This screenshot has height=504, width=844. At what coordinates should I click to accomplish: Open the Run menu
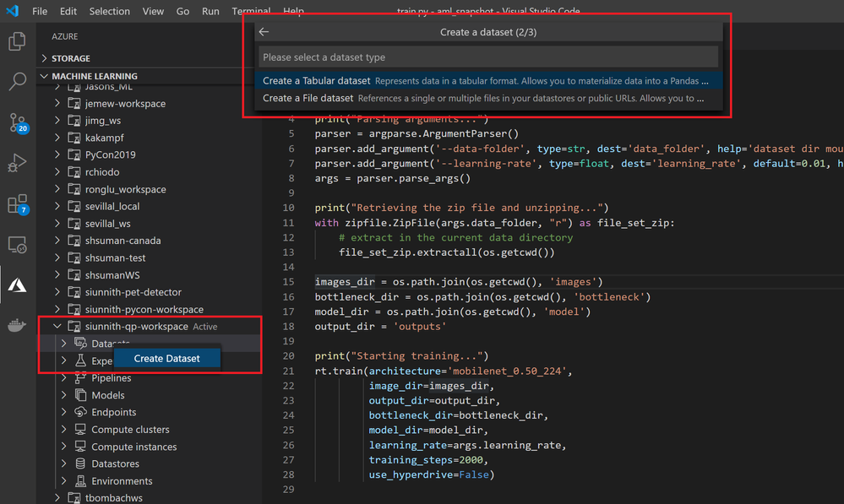(x=210, y=12)
